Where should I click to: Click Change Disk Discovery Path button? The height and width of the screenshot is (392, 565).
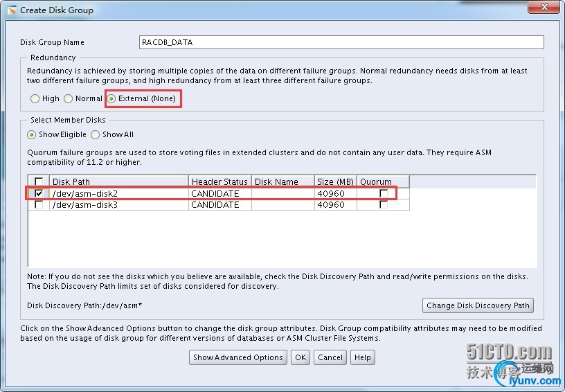click(x=478, y=305)
